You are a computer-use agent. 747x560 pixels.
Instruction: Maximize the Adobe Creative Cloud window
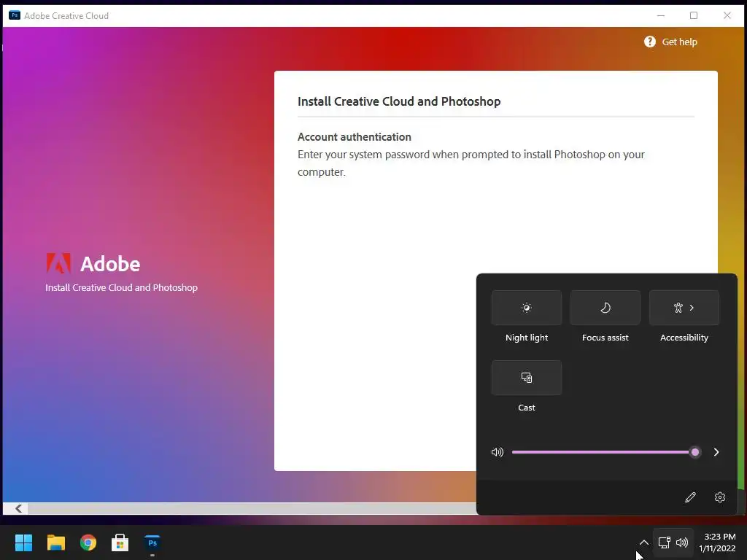694,15
